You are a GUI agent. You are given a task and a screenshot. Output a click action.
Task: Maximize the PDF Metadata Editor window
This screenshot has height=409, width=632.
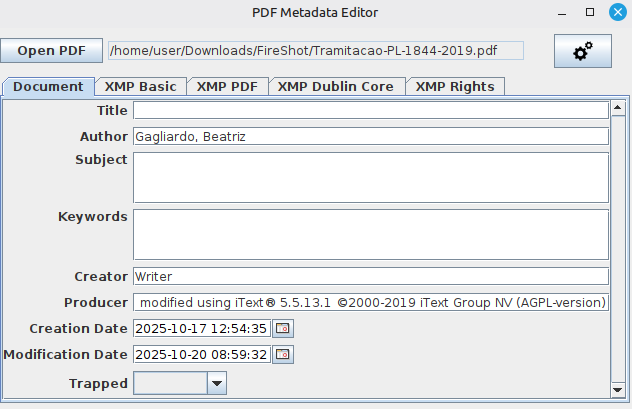tap(590, 13)
